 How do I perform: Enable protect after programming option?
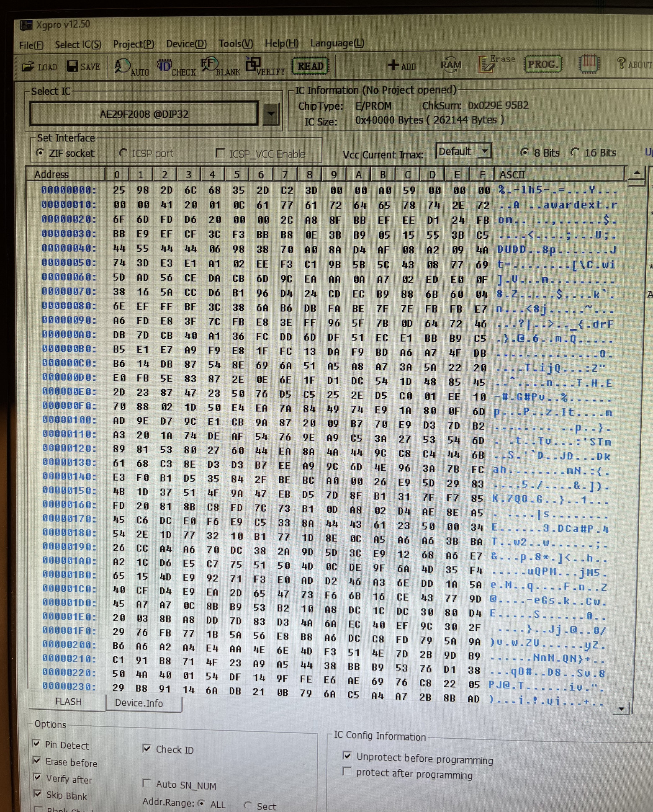[x=347, y=771]
